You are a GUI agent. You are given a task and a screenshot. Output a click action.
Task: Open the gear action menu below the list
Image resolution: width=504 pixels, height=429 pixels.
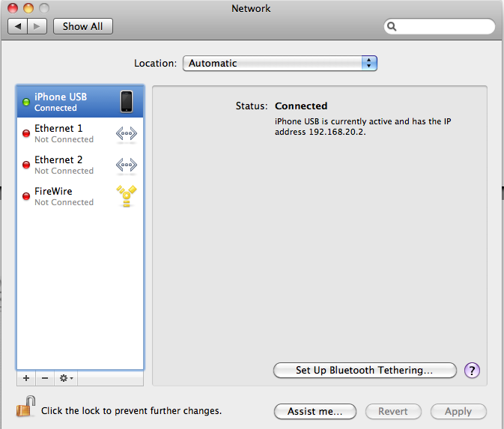click(66, 378)
